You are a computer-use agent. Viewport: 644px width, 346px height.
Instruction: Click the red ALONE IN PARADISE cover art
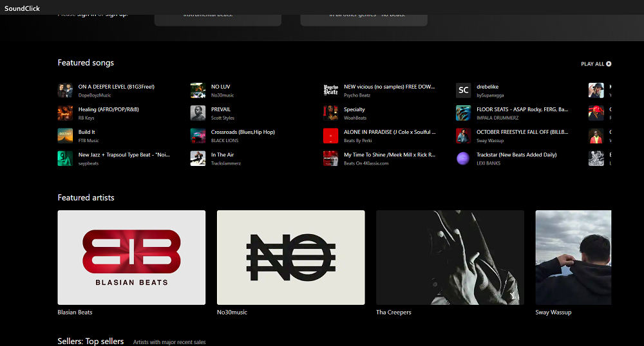pyautogui.click(x=330, y=136)
